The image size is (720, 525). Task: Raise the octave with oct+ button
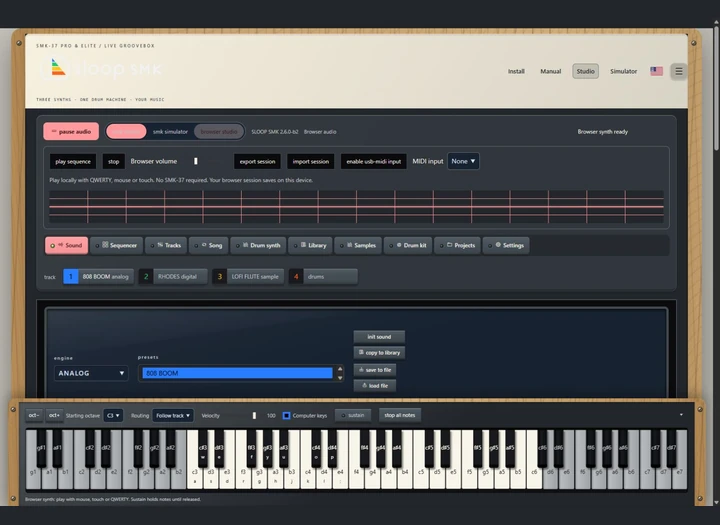click(x=54, y=415)
